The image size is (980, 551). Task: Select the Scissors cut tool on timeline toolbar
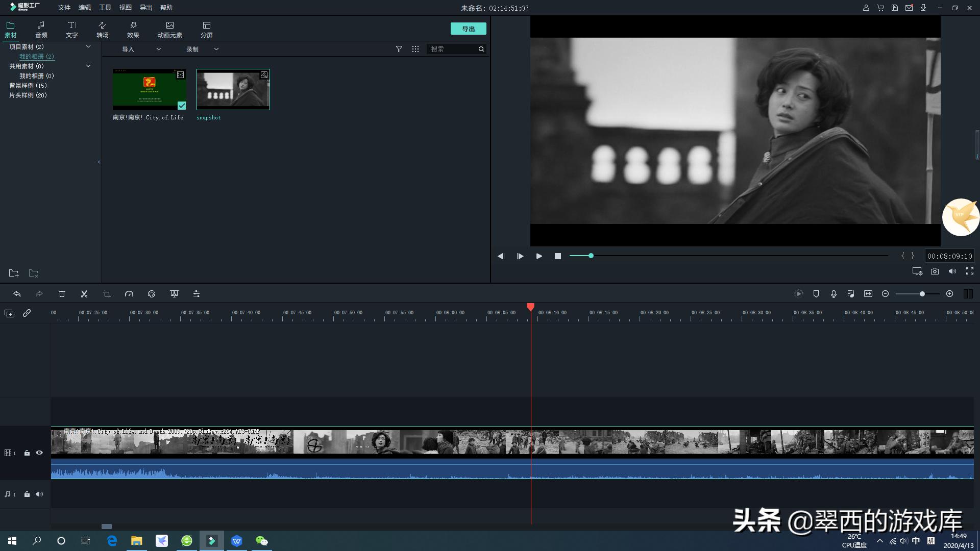84,294
